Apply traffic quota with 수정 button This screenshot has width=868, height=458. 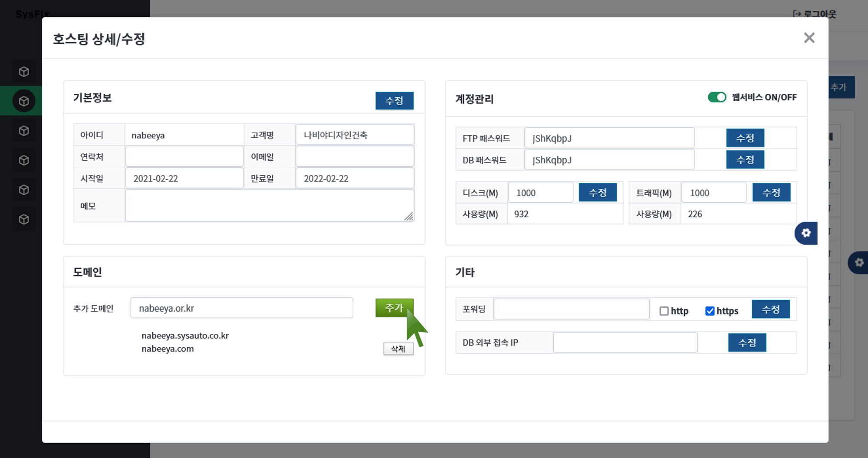click(x=771, y=193)
